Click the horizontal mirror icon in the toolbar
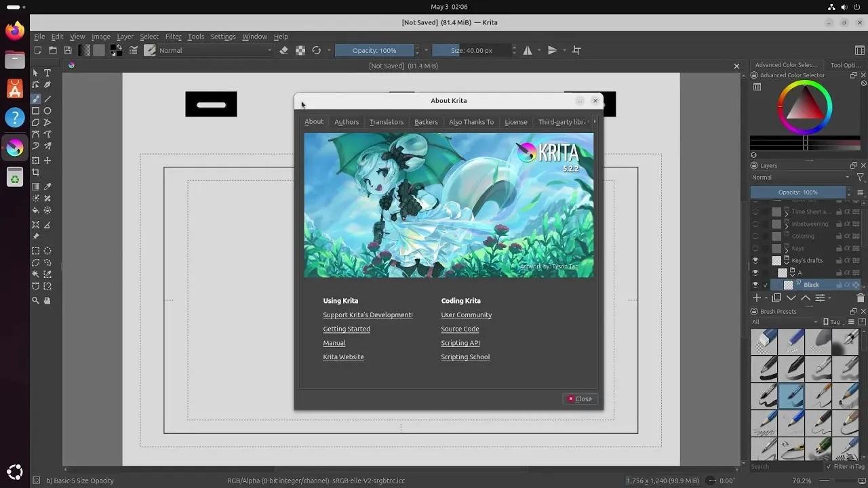868x488 pixels. 529,50
